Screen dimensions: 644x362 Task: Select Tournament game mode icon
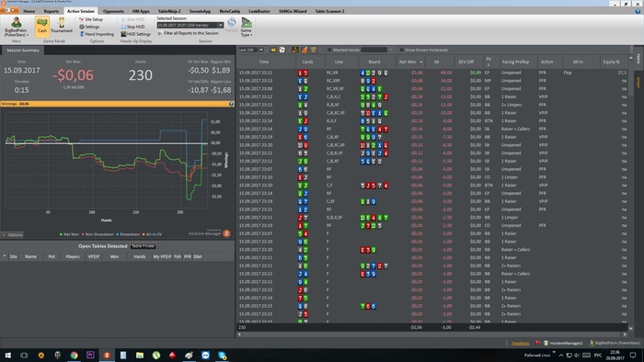[62, 26]
